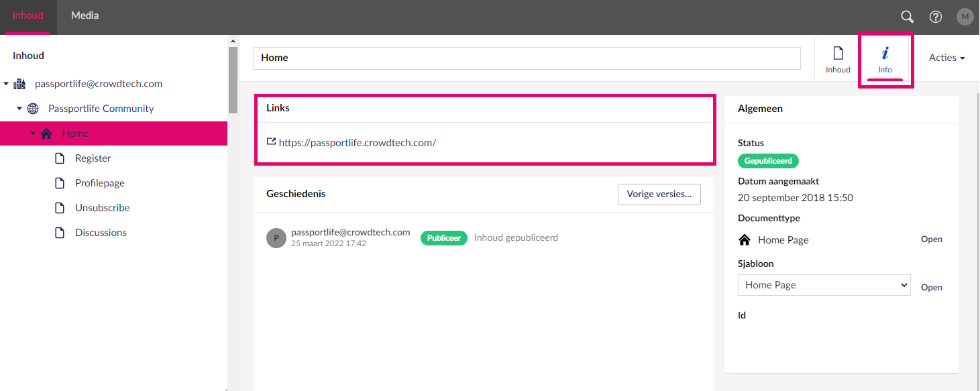The image size is (980, 391).
Task: Click the Inhoud sidebar heading
Action: [x=28, y=56]
